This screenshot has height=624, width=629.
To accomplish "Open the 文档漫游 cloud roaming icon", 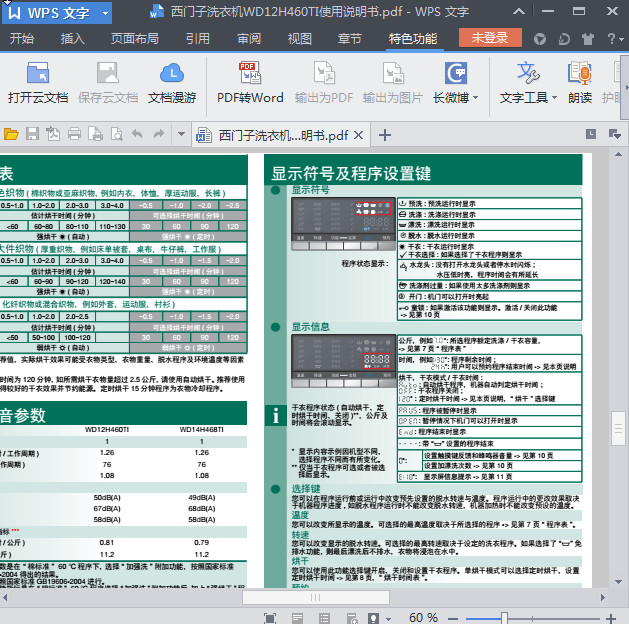I will pyautogui.click(x=172, y=73).
